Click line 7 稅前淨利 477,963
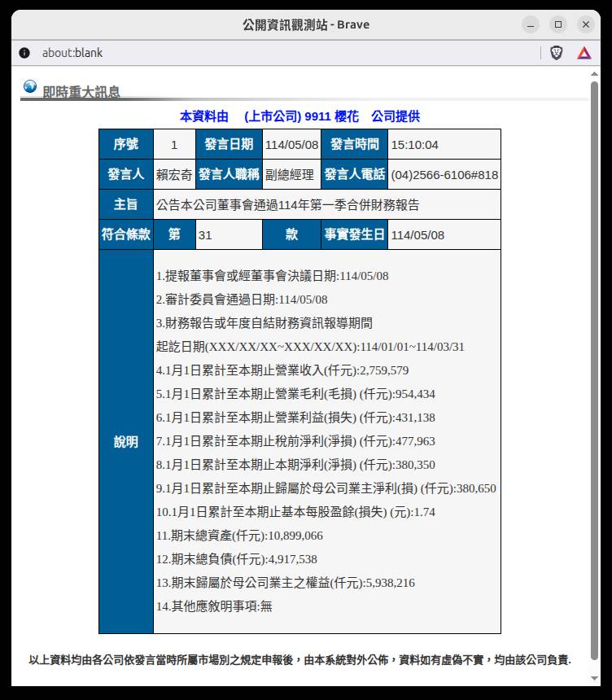Viewport: 612px width, 700px height. (x=295, y=441)
